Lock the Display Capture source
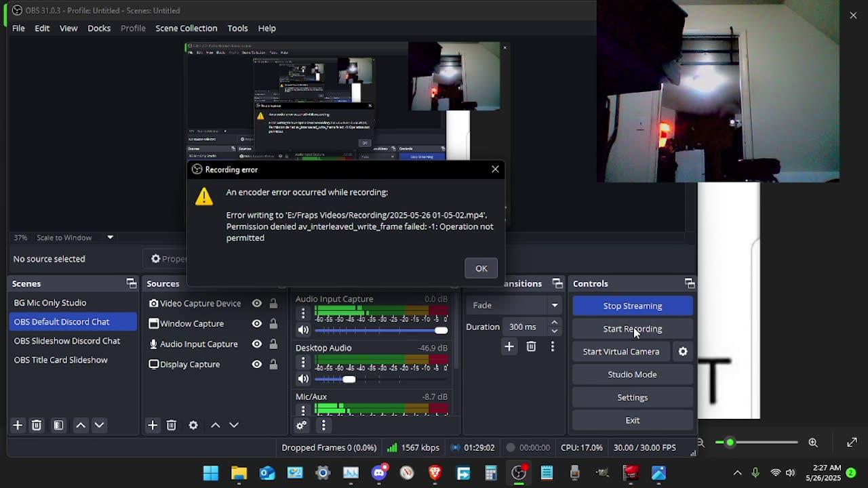This screenshot has width=868, height=488. click(273, 365)
